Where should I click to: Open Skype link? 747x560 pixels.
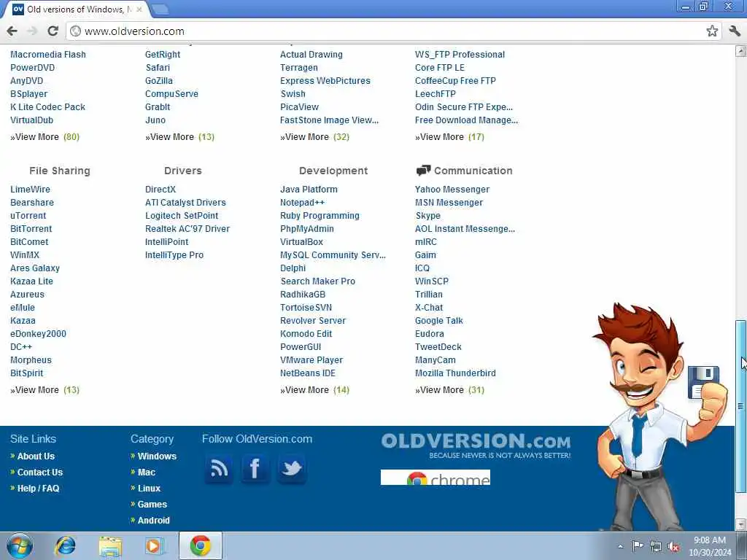point(427,216)
